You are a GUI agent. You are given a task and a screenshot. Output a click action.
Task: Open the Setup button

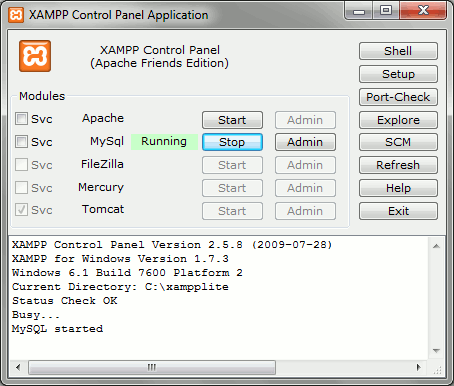tap(398, 74)
